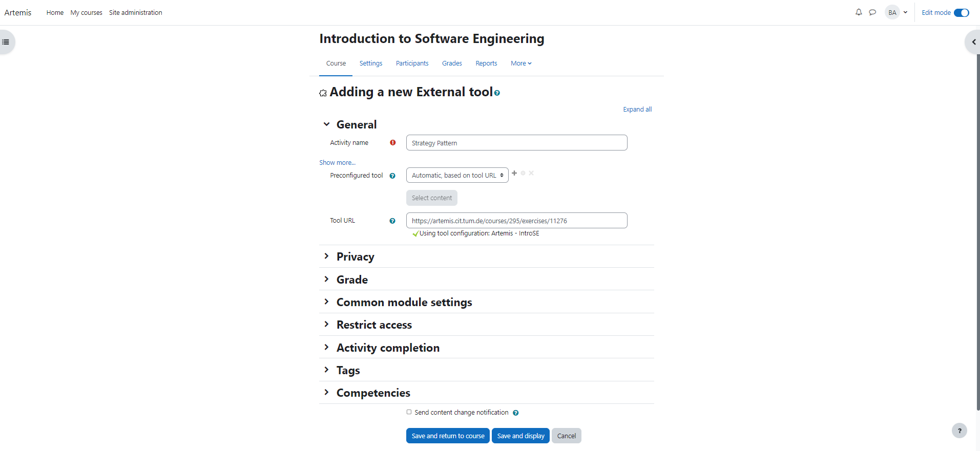
Task: Click help icon next to Tool URL
Action: coord(392,221)
